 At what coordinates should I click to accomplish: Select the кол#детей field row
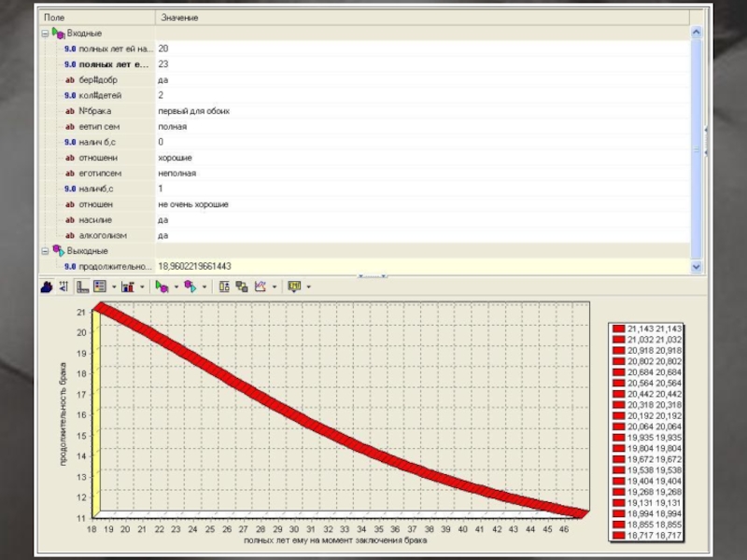tap(100, 95)
